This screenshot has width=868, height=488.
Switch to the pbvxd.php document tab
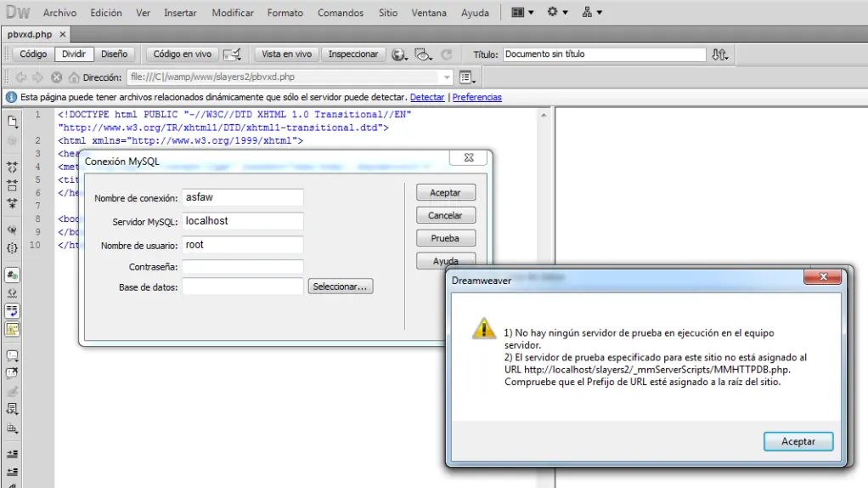(x=30, y=34)
